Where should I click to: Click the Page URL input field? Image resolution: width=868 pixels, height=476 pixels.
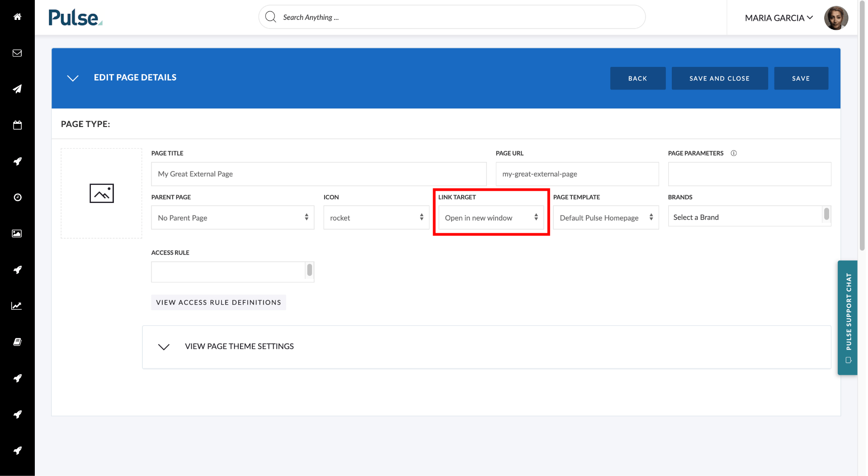(x=577, y=174)
